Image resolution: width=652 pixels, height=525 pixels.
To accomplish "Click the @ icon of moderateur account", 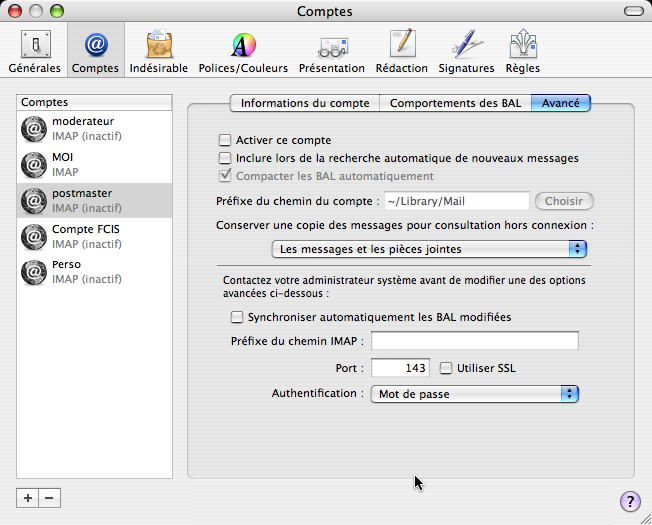I will 34,129.
